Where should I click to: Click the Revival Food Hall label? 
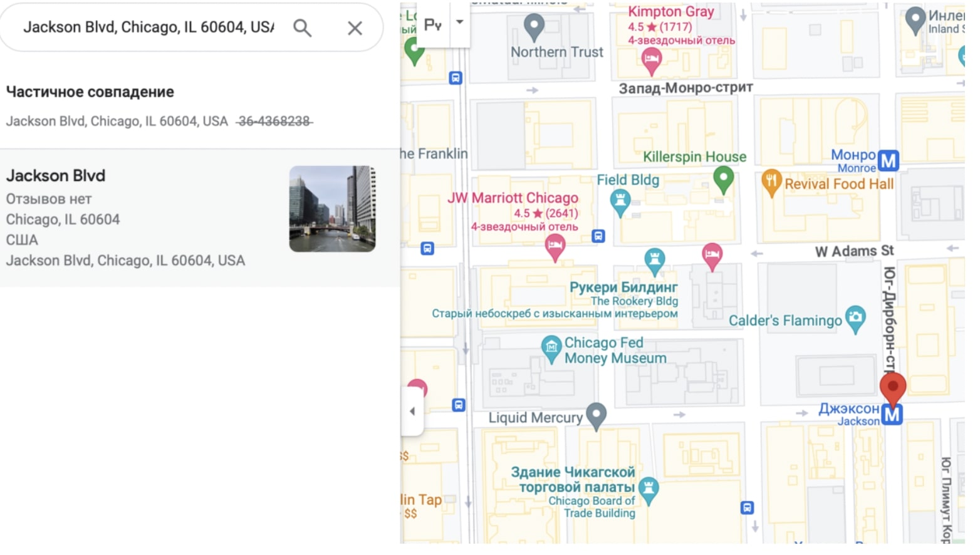(839, 184)
